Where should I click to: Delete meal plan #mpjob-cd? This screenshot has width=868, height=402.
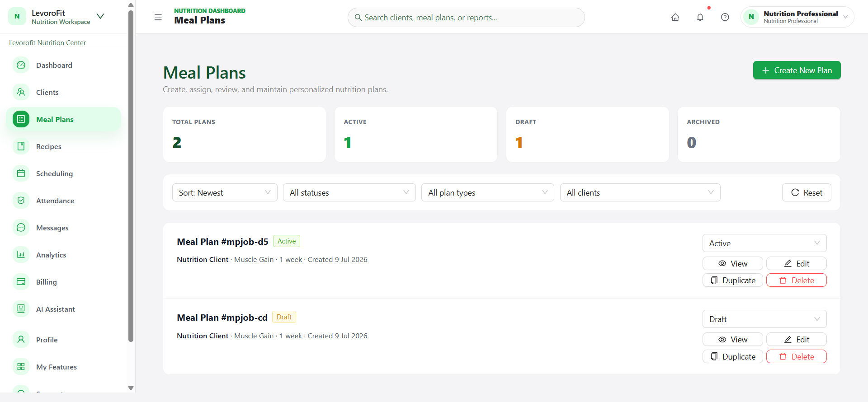[796, 356]
